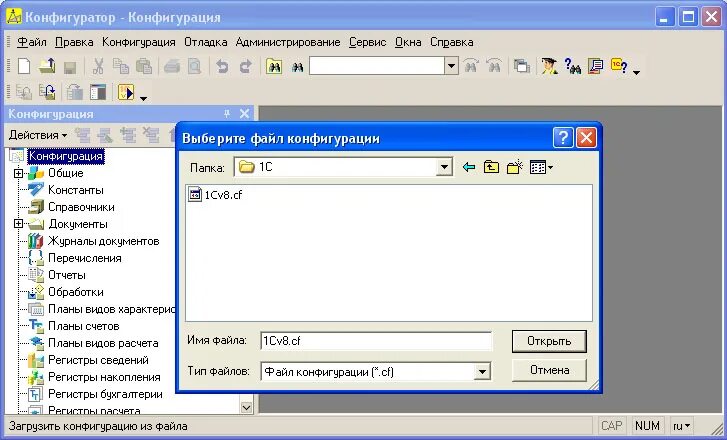
Task: Open the Администрирование menu
Action: (x=288, y=42)
